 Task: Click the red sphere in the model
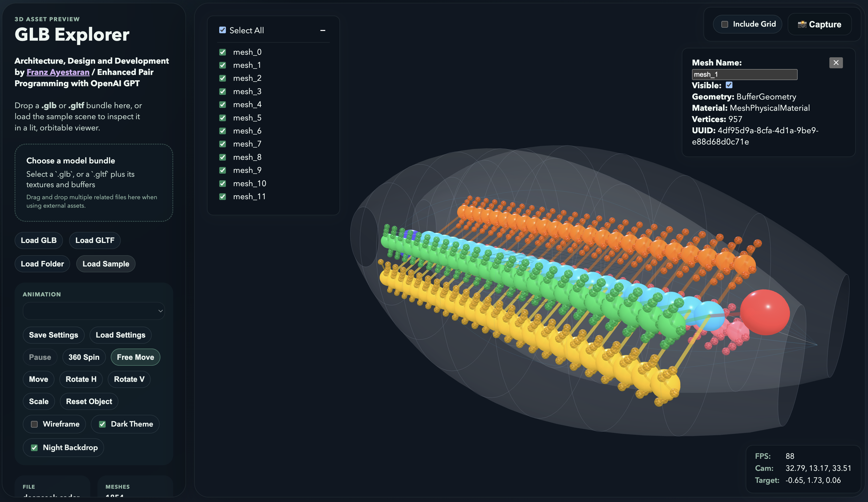click(765, 312)
